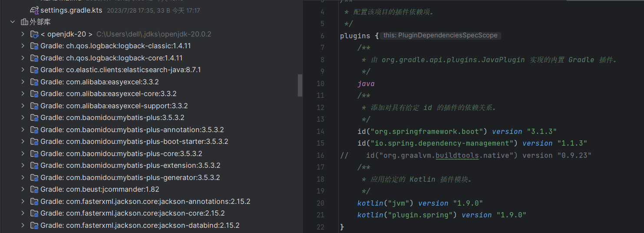Select Gradle: com.fasterxml.jackson.core:jackson-databind:2.15.2
The width and height of the screenshot is (644, 233).
(x=140, y=225)
